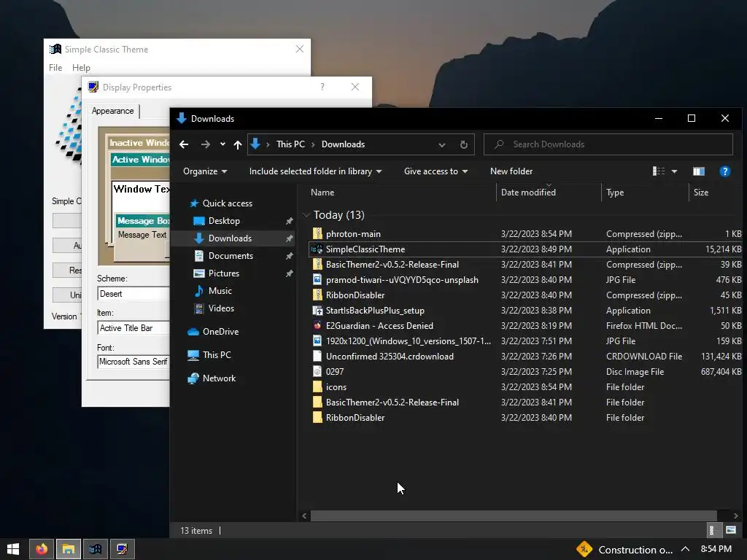Image resolution: width=747 pixels, height=560 pixels.
Task: Open Item dropdown showing Active Title Bar
Action: pyautogui.click(x=133, y=328)
